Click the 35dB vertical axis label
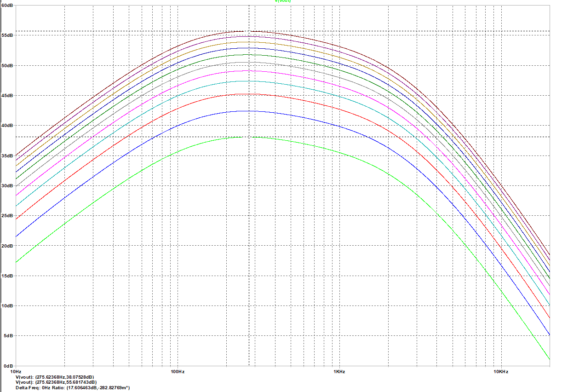This screenshot has height=392, width=562. [x=7, y=156]
